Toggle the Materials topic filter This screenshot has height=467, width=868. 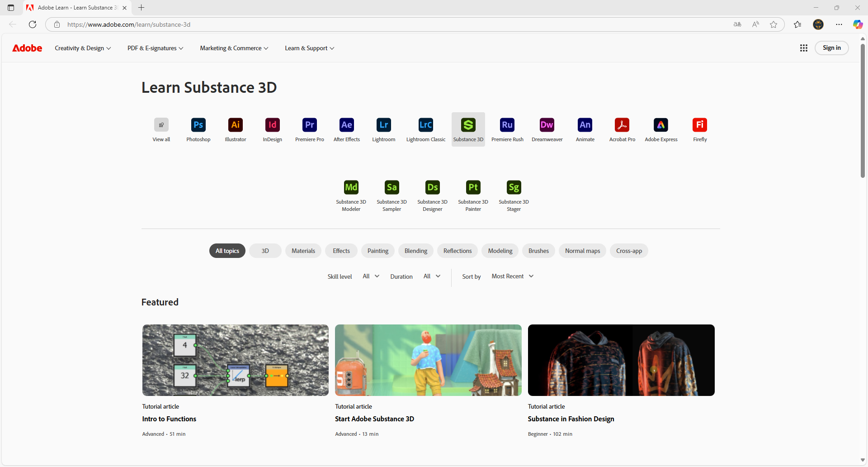[303, 251]
